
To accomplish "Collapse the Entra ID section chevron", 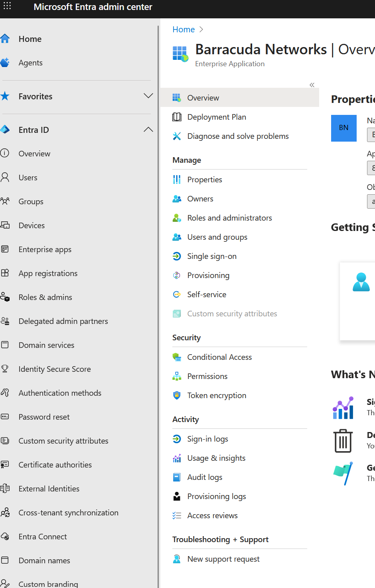I will pos(148,130).
